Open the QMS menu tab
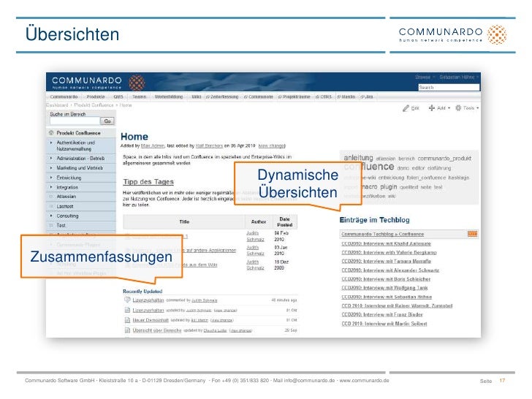532x399 pixels. coord(118,97)
